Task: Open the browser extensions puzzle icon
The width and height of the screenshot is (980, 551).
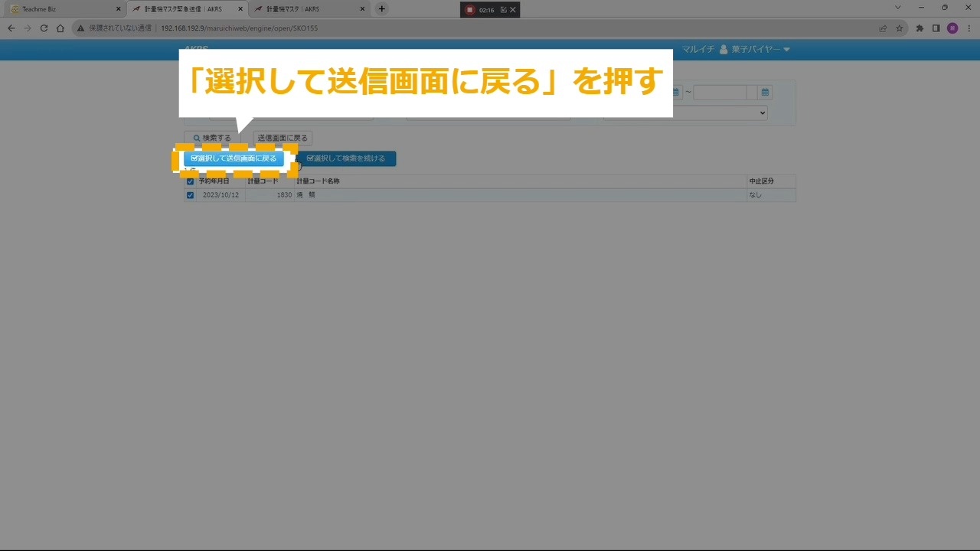Action: (x=920, y=28)
